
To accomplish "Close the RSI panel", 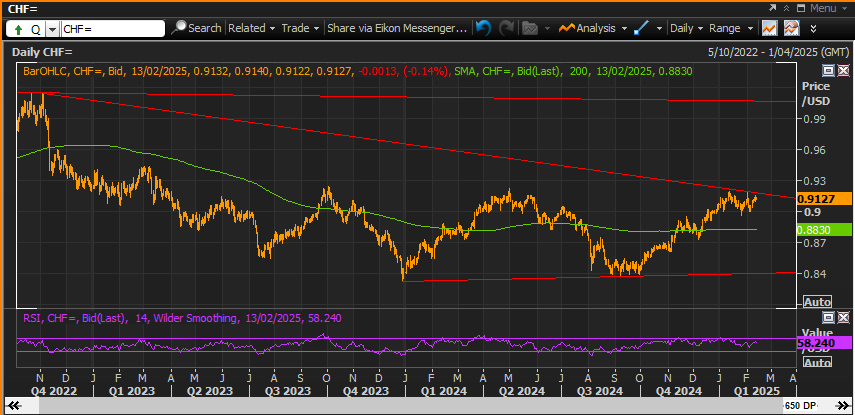I will [x=844, y=317].
